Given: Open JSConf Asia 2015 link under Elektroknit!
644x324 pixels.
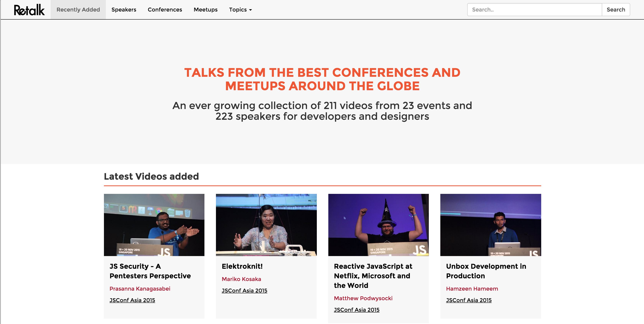Looking at the screenshot, I should click(x=244, y=290).
